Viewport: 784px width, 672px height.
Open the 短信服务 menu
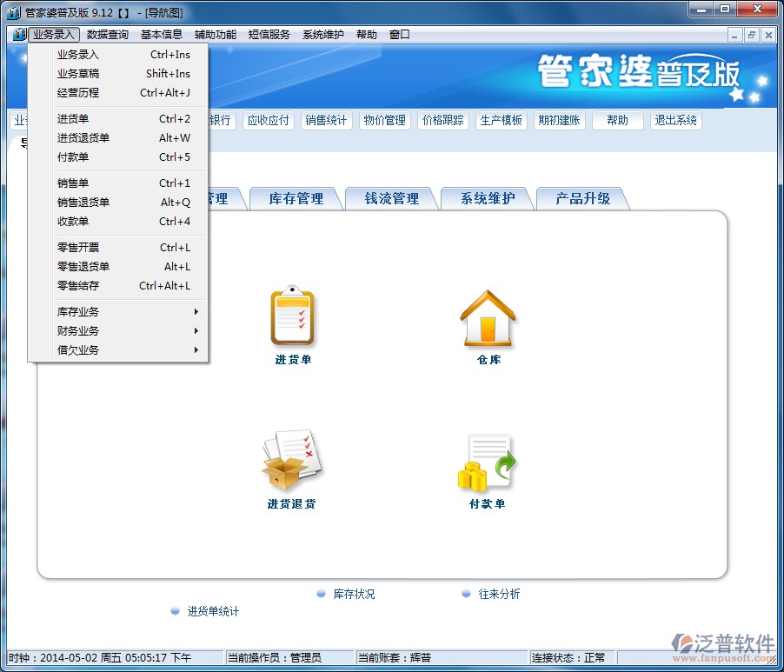click(x=269, y=35)
